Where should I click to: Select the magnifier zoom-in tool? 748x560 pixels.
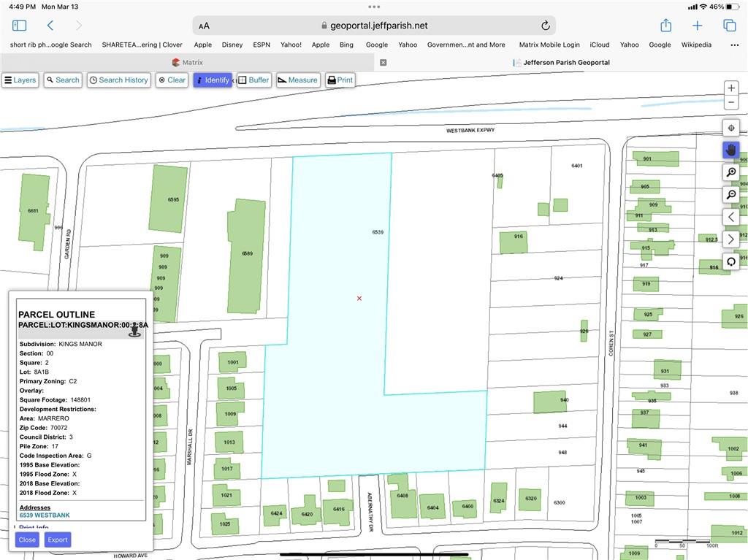[x=730, y=172]
